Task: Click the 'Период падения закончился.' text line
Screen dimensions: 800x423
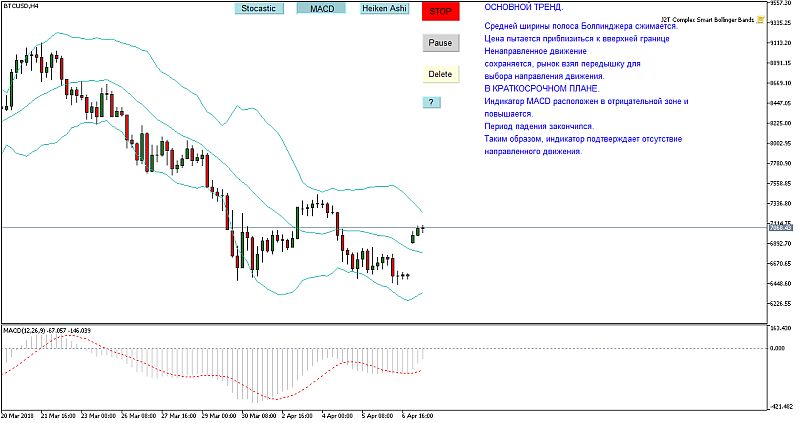Action: click(x=539, y=126)
